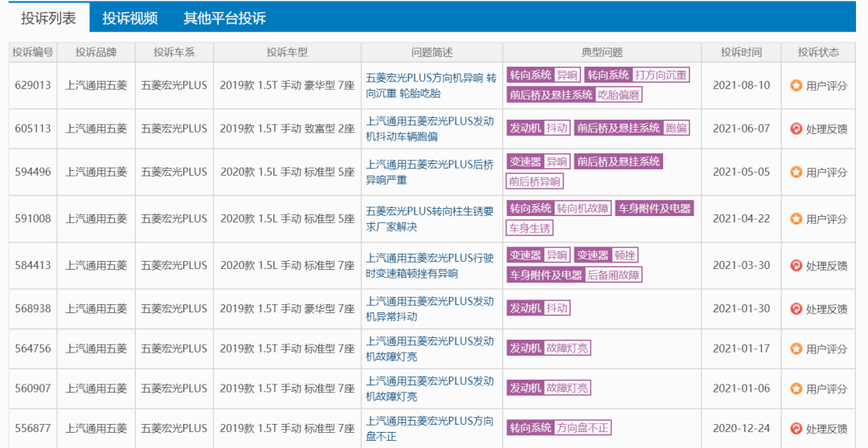Open link 上汽通用五菱宏光PLUS后桥异响严重
The width and height of the screenshot is (868, 448).
click(430, 172)
